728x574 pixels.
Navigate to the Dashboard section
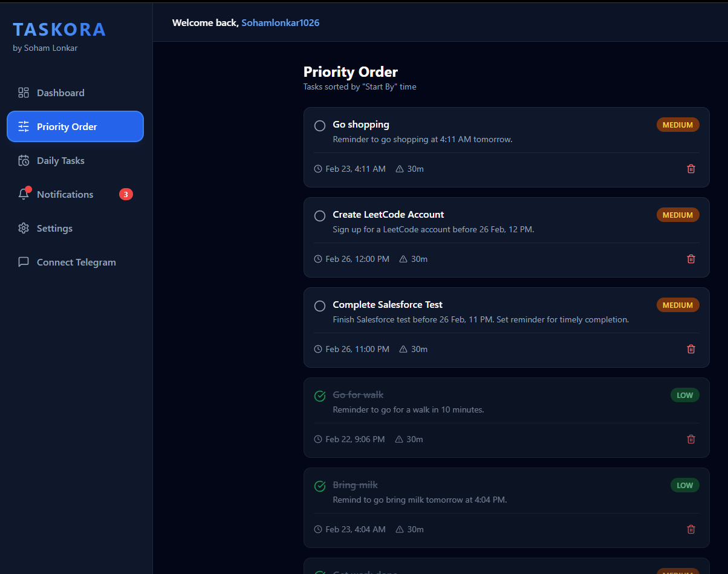pyautogui.click(x=60, y=92)
